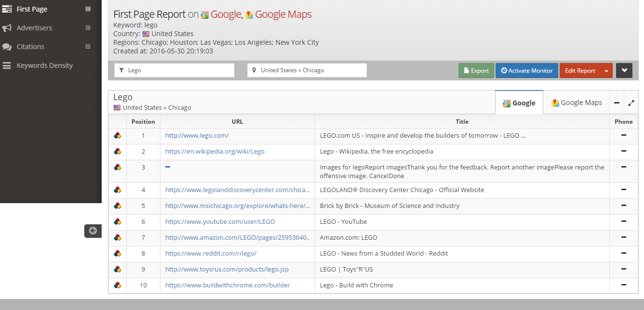The height and width of the screenshot is (310, 644).
Task: Click the icon in row position 6
Action: click(118, 221)
